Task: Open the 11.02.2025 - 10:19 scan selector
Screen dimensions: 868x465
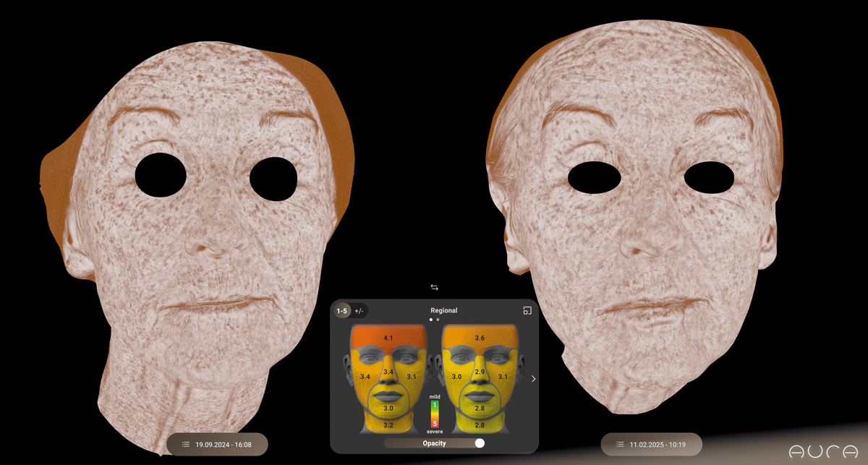Action: pyautogui.click(x=657, y=445)
